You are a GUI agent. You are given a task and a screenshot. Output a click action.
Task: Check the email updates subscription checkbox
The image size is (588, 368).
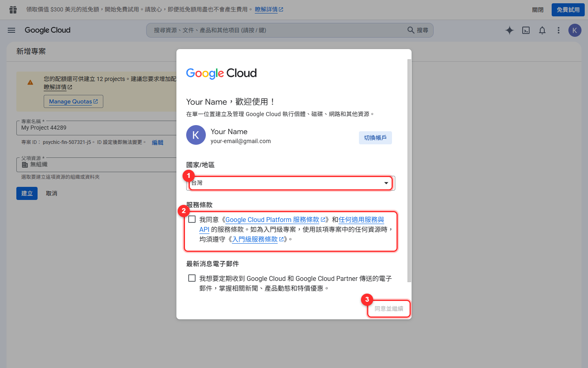(192, 278)
